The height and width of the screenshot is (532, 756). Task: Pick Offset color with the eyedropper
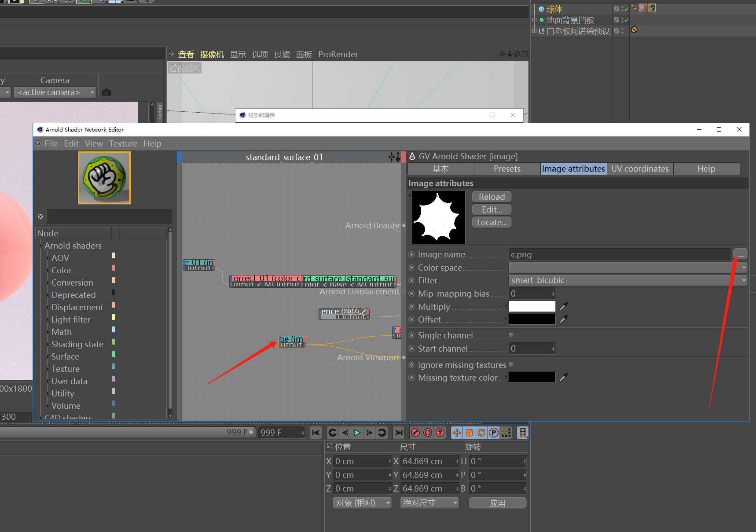coord(564,319)
